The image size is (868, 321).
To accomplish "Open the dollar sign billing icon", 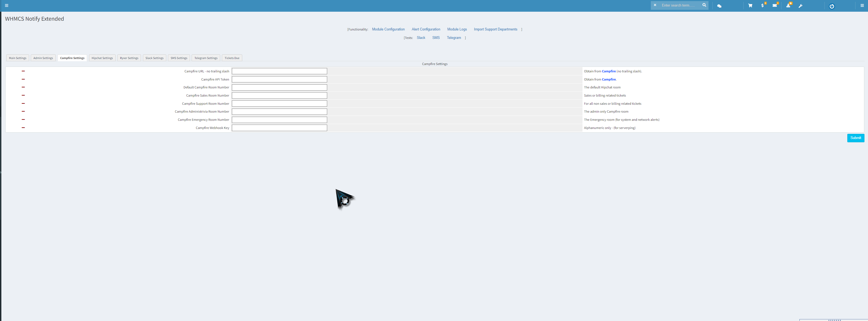I will coord(763,5).
